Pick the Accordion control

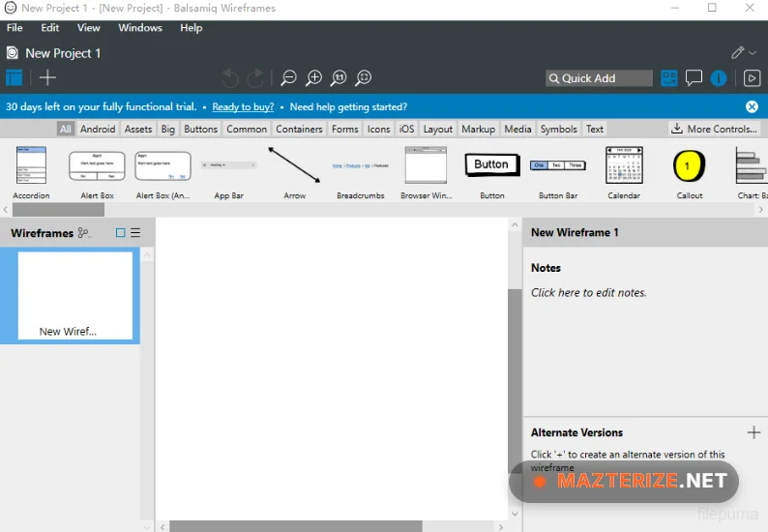pyautogui.click(x=31, y=172)
